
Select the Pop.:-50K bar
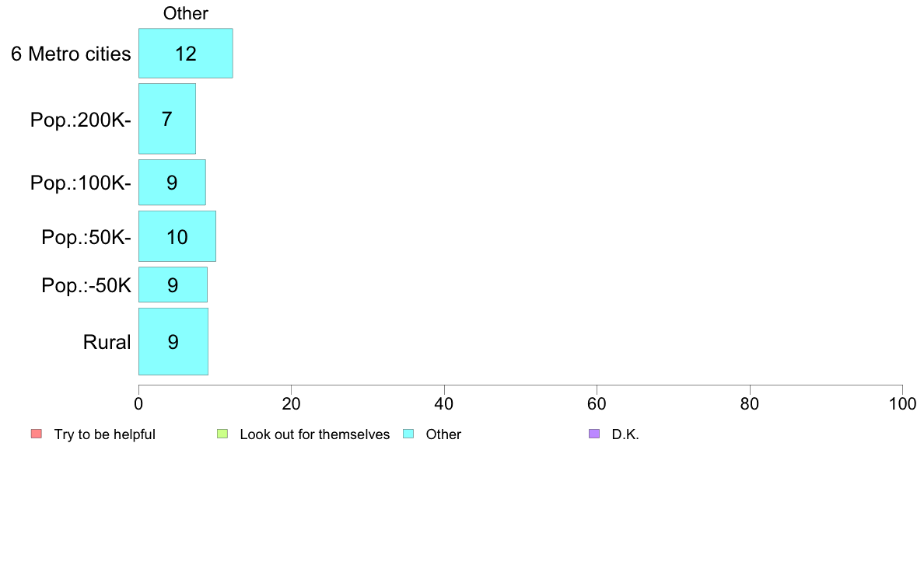pos(173,284)
